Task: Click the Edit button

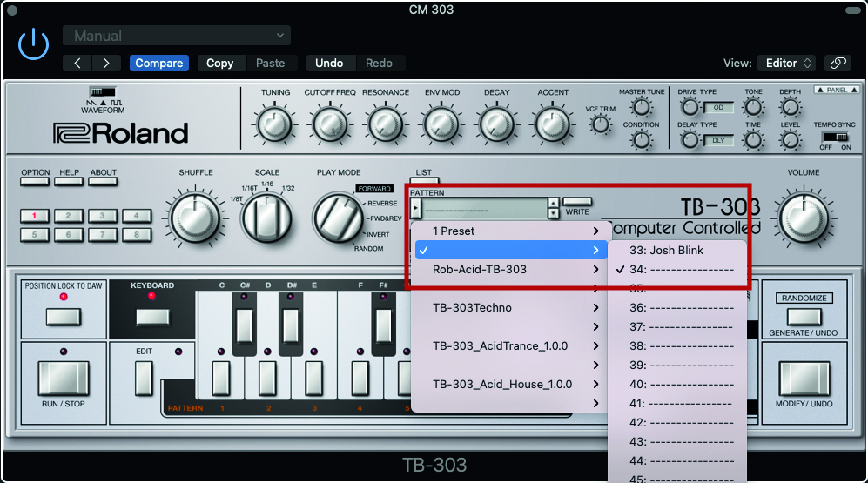Action: tap(144, 379)
